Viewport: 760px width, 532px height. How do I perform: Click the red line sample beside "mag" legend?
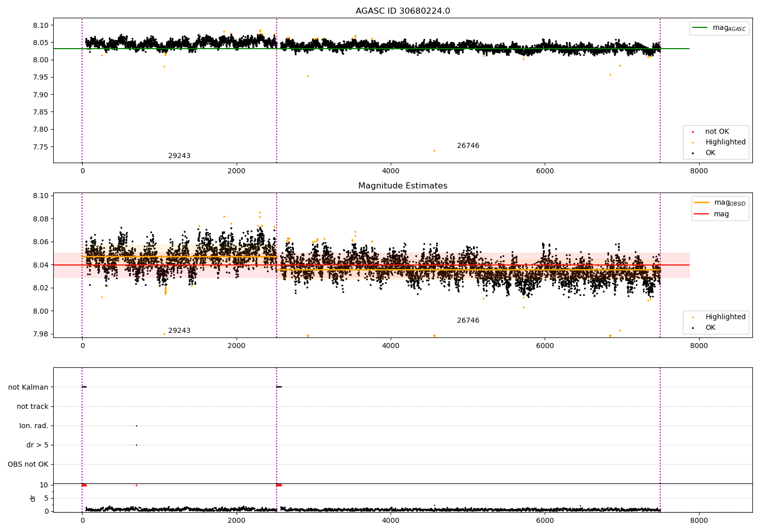(x=702, y=214)
